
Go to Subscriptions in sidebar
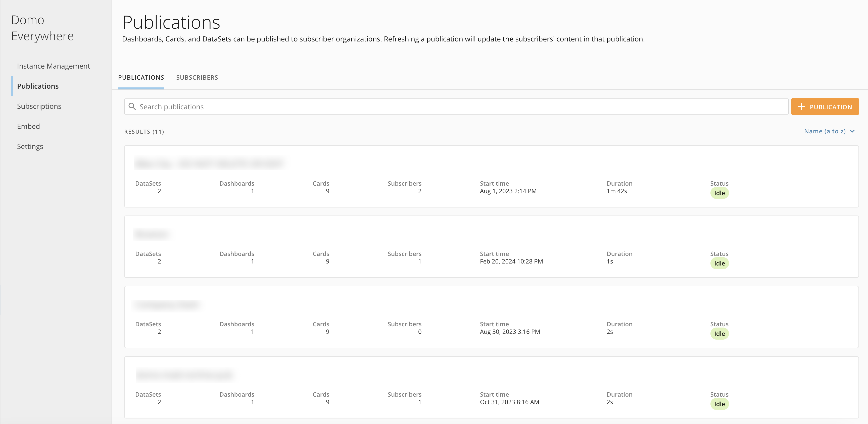(39, 107)
